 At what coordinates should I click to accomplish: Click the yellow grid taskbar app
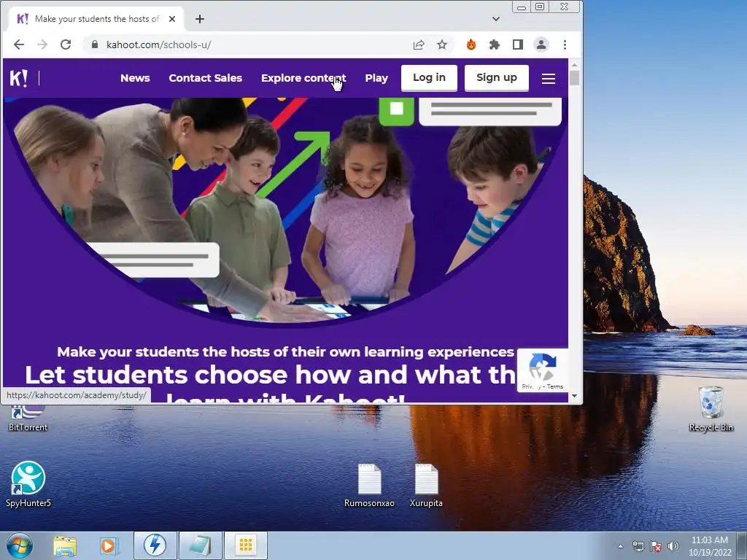[246, 545]
